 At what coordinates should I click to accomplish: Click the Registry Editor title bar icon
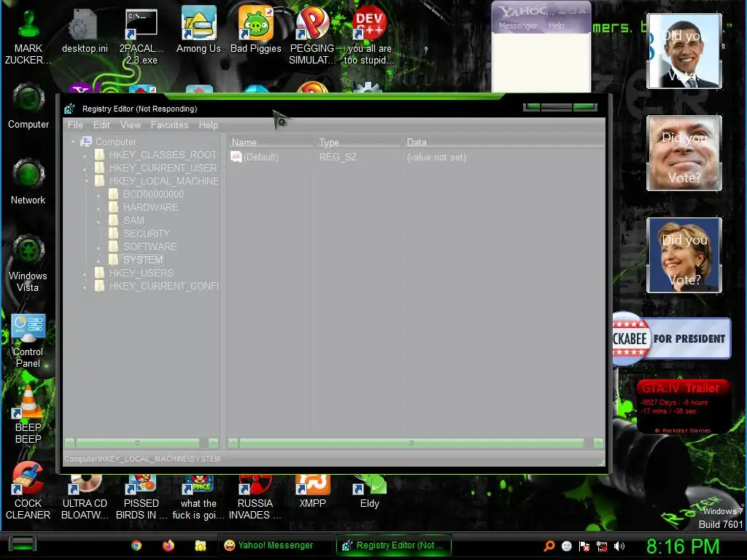click(x=69, y=109)
